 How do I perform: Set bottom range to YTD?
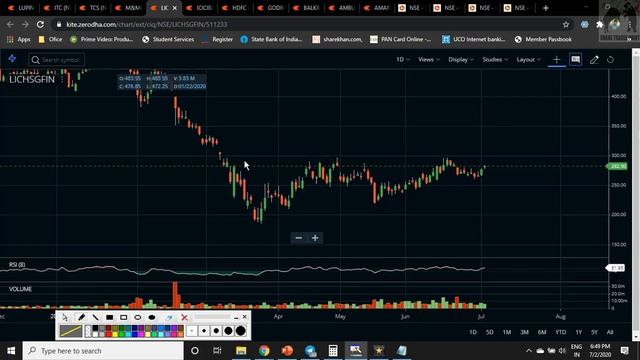click(x=561, y=332)
